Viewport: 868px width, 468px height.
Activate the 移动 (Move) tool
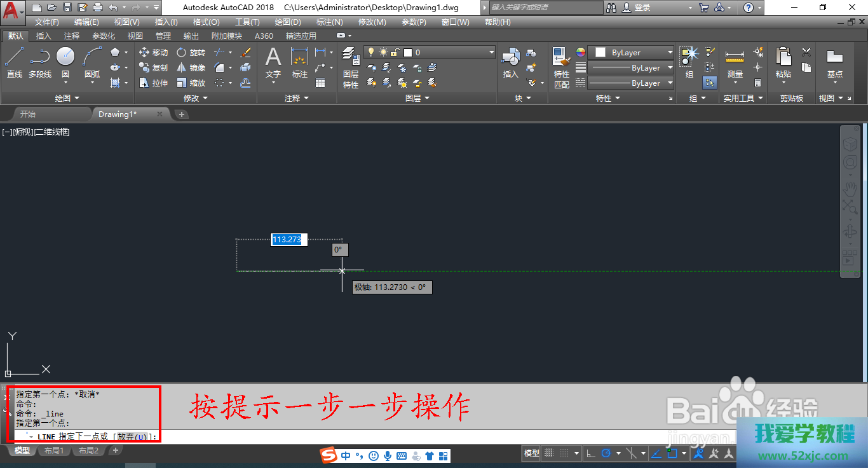(153, 53)
